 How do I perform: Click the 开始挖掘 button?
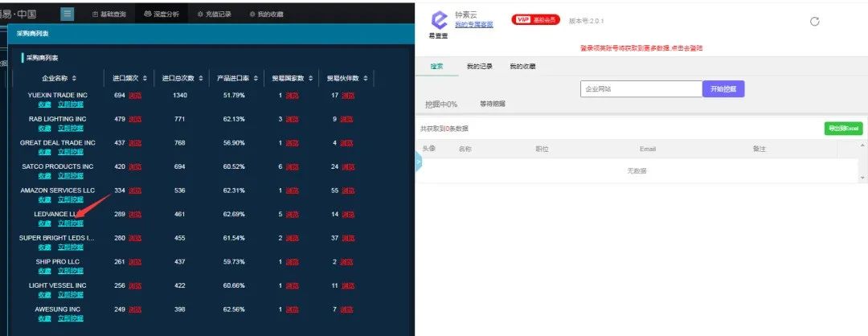click(723, 89)
